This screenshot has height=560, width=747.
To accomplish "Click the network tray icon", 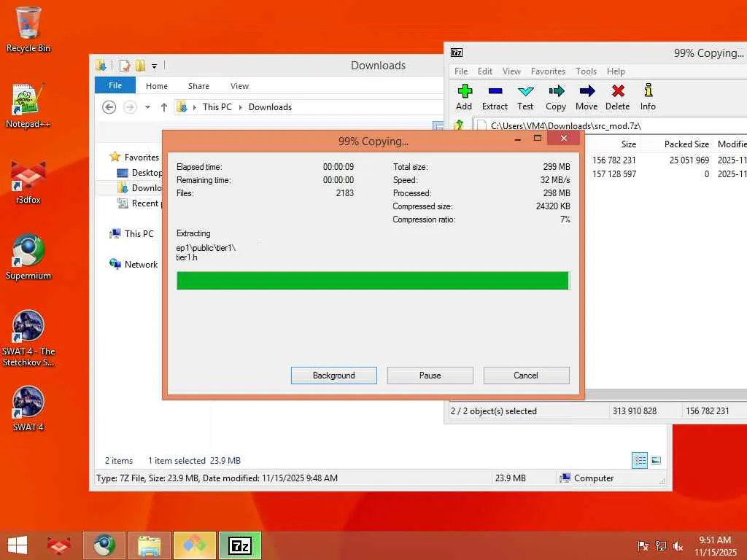I will 660,545.
